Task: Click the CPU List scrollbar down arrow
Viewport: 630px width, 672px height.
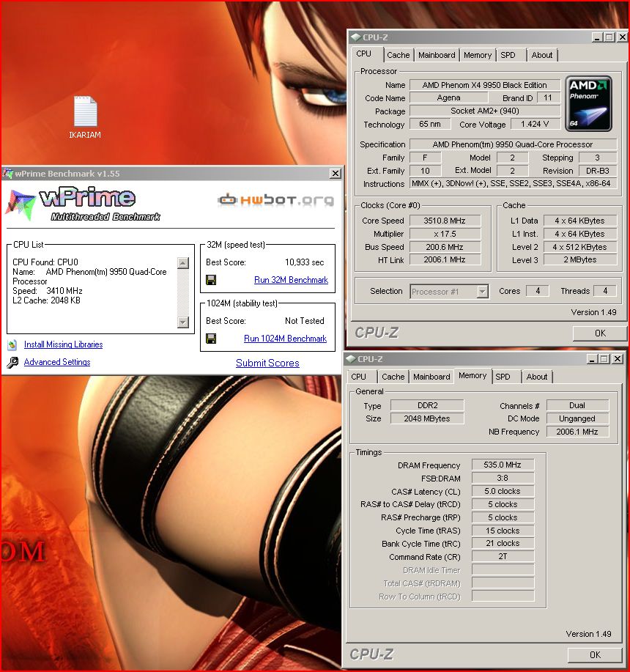Action: click(183, 322)
